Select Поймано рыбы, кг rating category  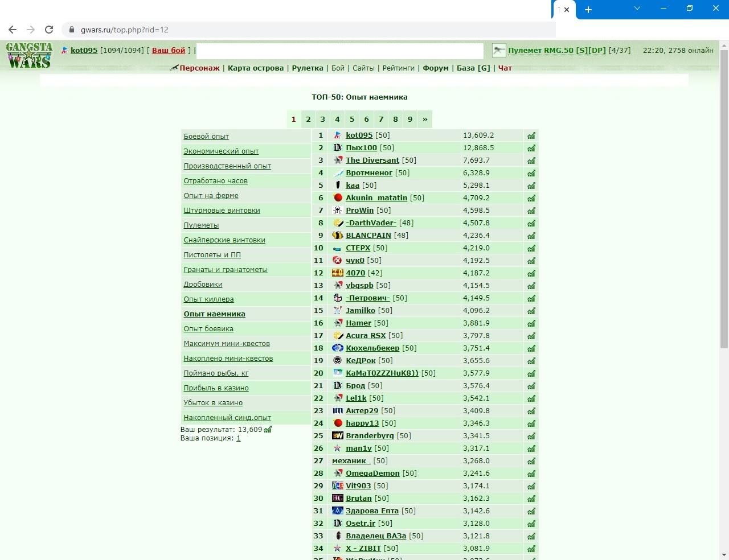216,373
